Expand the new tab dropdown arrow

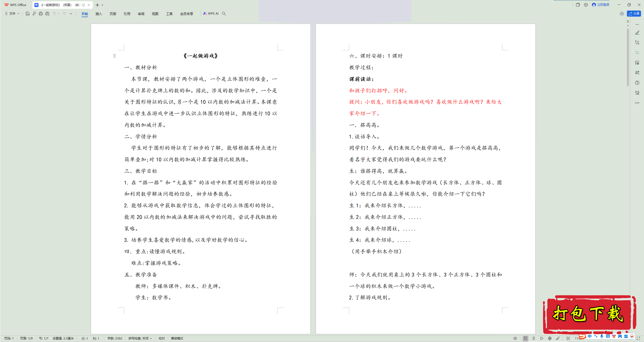(x=103, y=5)
